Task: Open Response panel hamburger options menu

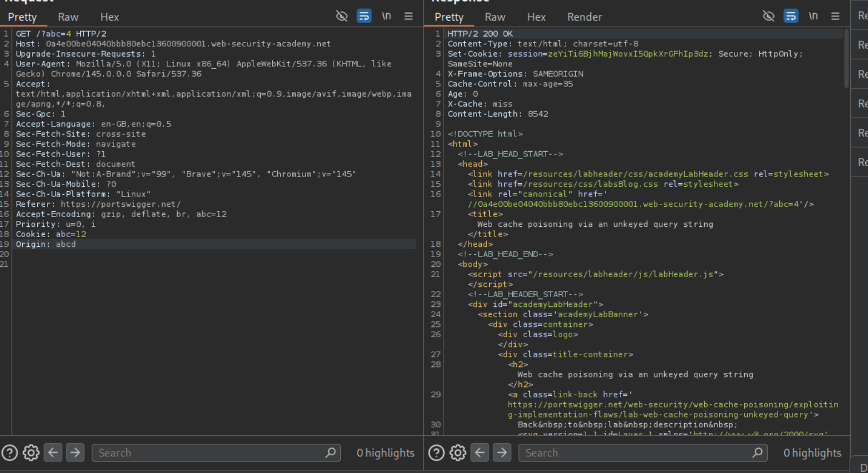Action: click(x=835, y=16)
